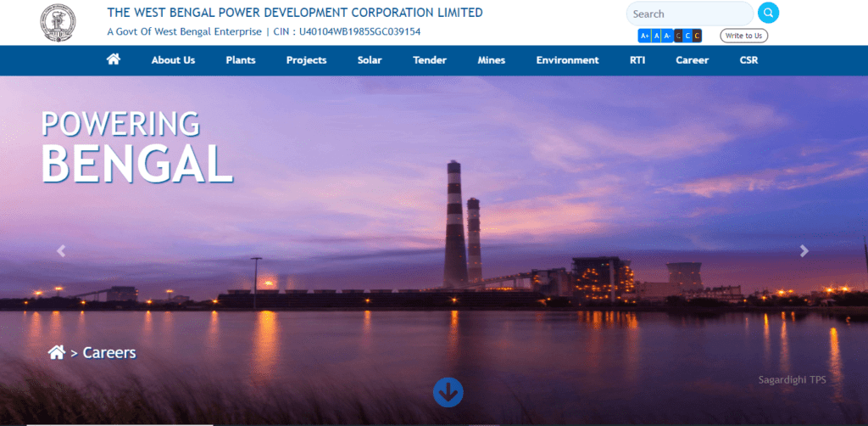868x426 pixels.
Task: Open the RTI menu
Action: click(637, 60)
